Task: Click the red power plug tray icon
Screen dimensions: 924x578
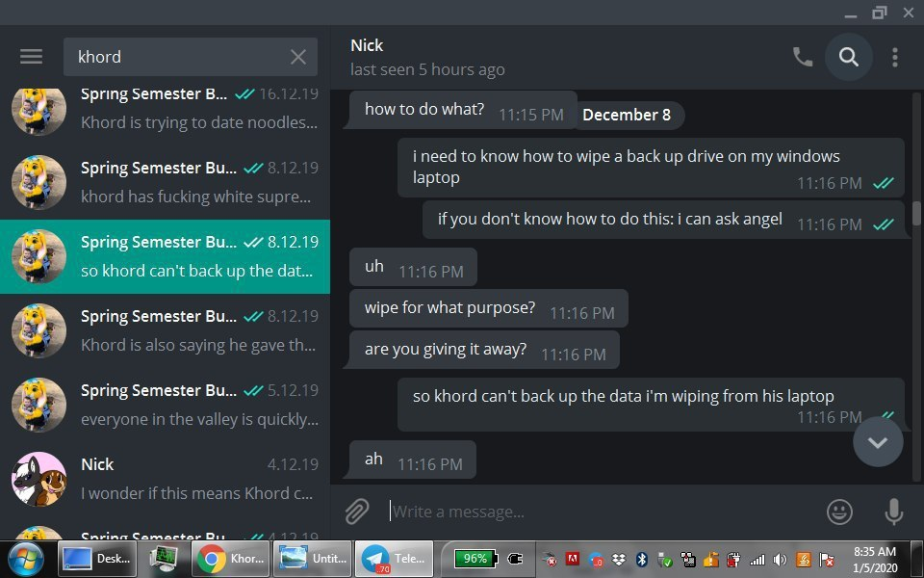Action: pyautogui.click(x=733, y=559)
